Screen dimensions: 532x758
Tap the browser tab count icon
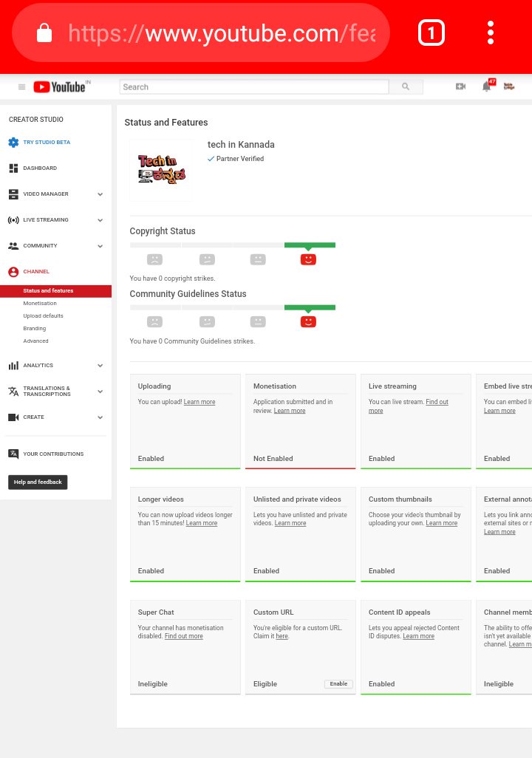point(431,33)
